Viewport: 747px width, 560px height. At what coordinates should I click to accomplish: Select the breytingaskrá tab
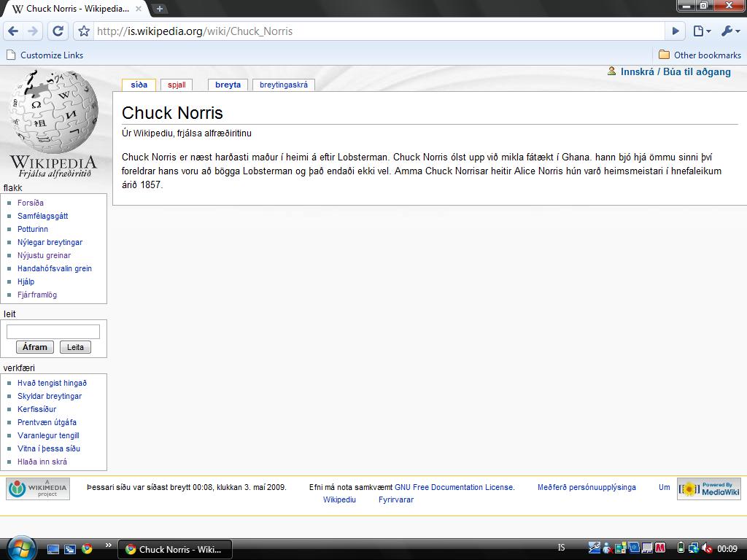coord(284,85)
